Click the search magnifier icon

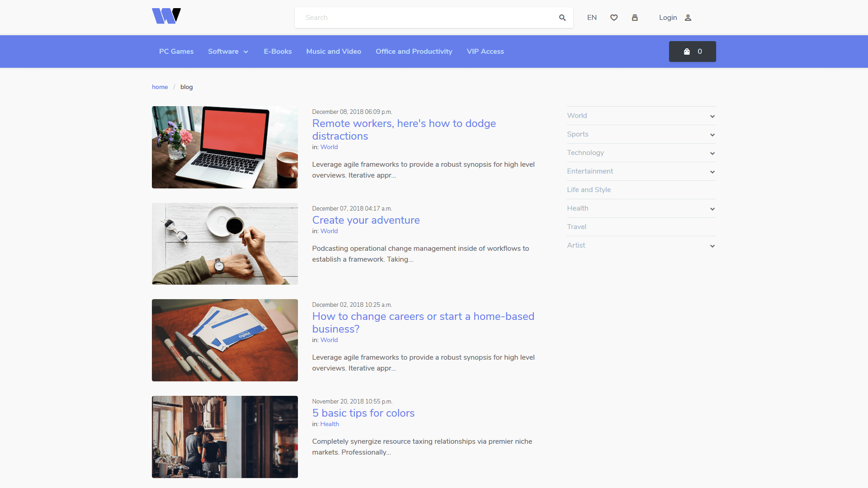(x=562, y=18)
